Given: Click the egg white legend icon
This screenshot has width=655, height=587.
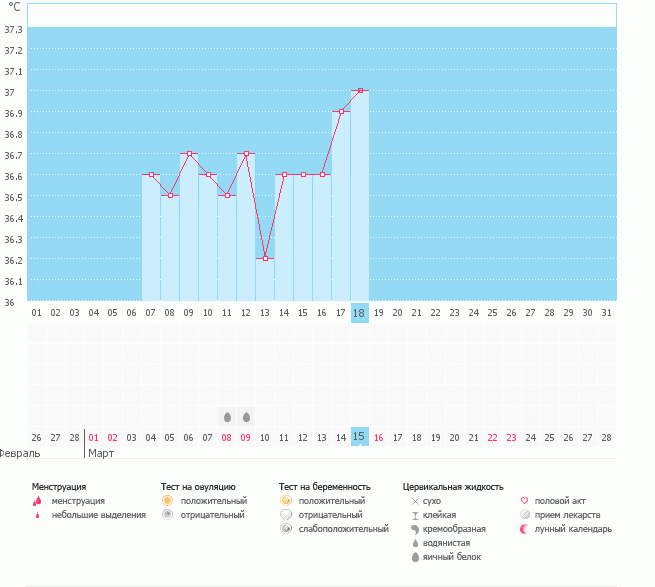Looking at the screenshot, I should (x=415, y=557).
